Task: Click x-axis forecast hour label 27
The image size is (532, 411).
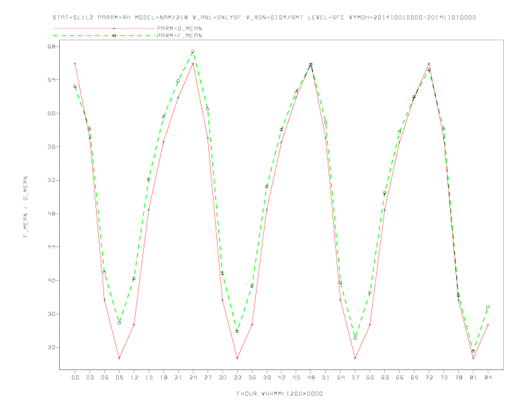Action: [x=208, y=377]
